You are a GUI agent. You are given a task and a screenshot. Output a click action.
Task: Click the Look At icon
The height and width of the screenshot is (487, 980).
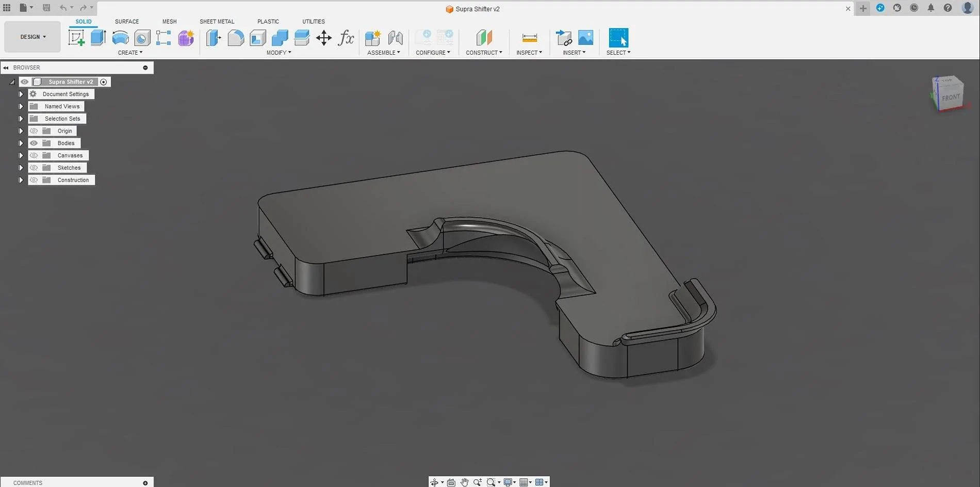click(451, 482)
